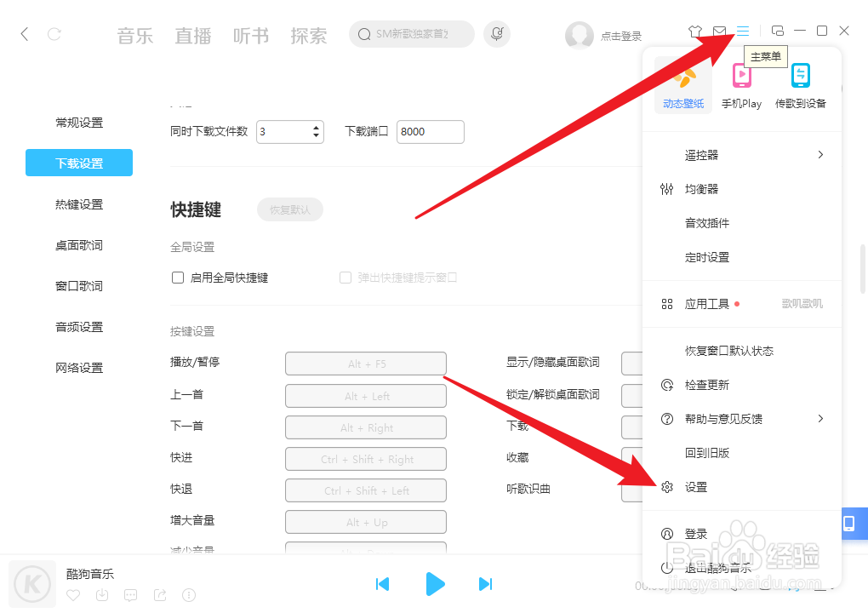The width and height of the screenshot is (868, 613).
Task: Go back with the left arrow icon
Action: pos(25,34)
